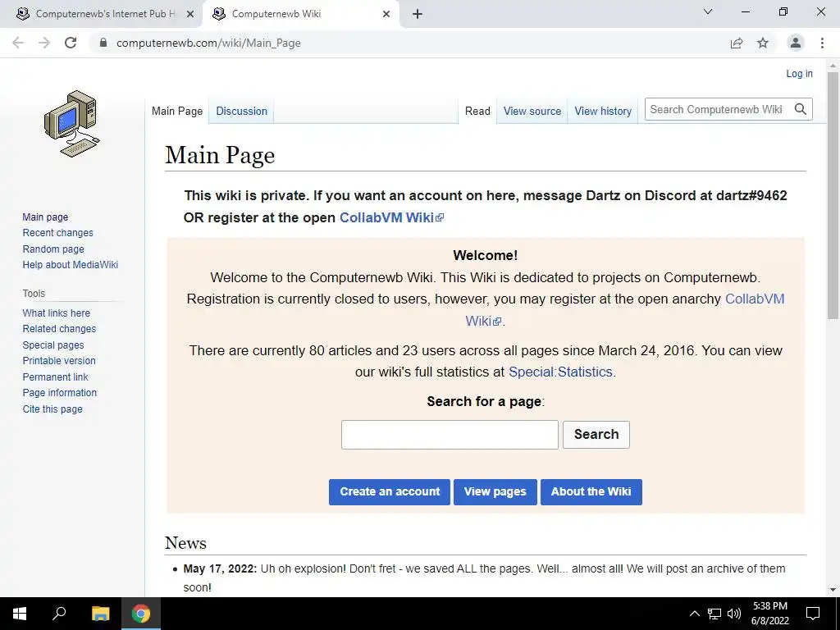Click the page vertical scrollbar thumb
The height and width of the screenshot is (630, 840).
coord(833,195)
